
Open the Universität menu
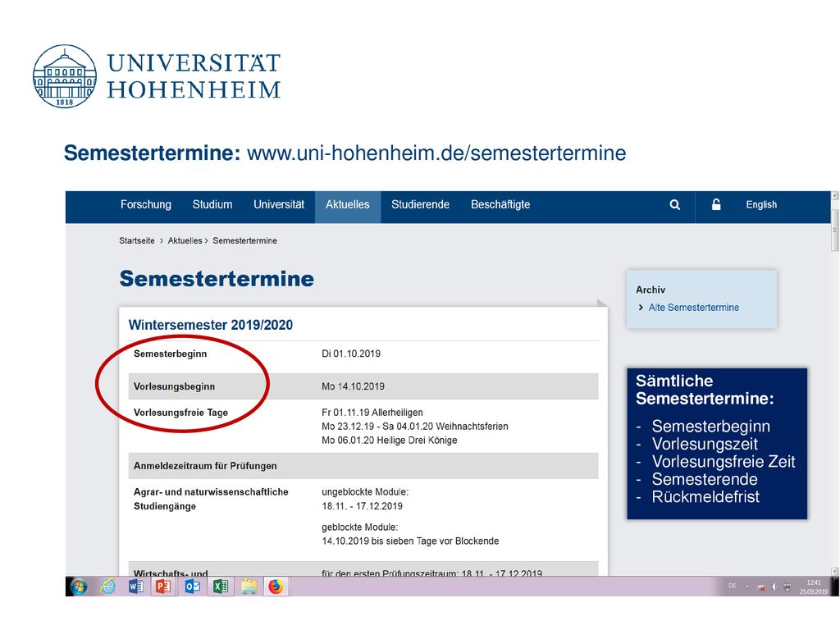(x=279, y=204)
